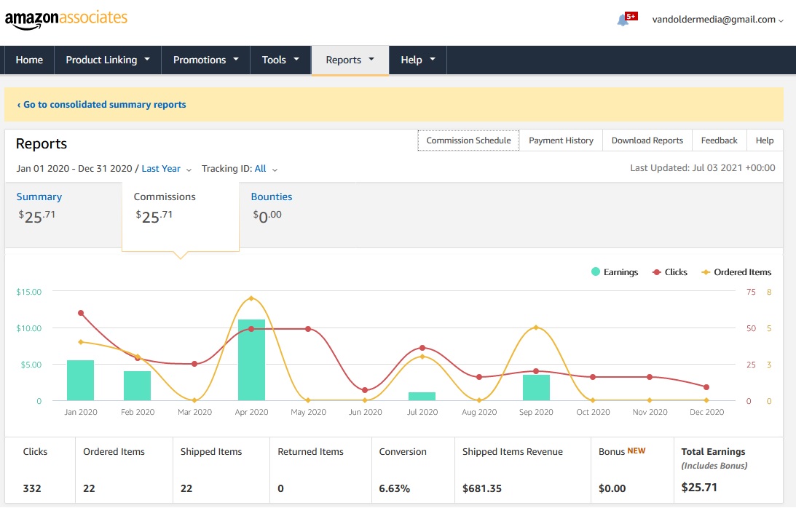Click the Apr 2020 axis label

tap(251, 412)
